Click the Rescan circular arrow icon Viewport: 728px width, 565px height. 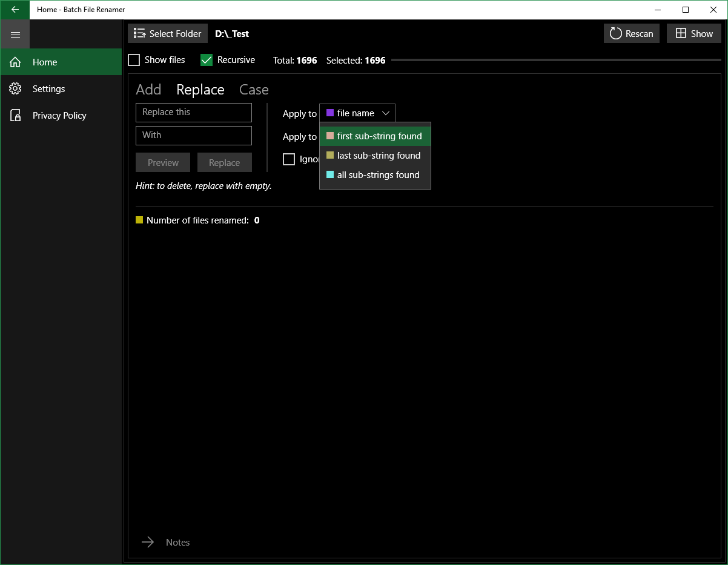click(x=616, y=34)
